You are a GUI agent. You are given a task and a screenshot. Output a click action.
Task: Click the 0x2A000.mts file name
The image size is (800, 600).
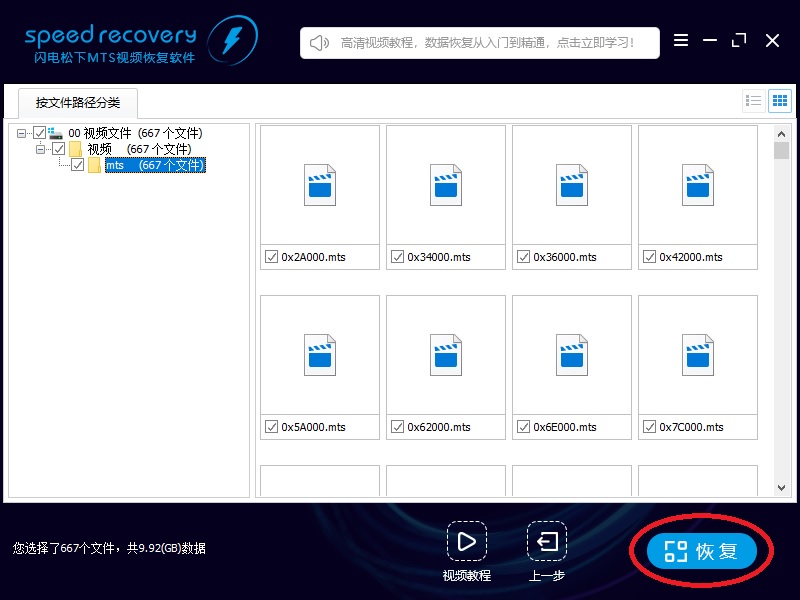tap(313, 257)
